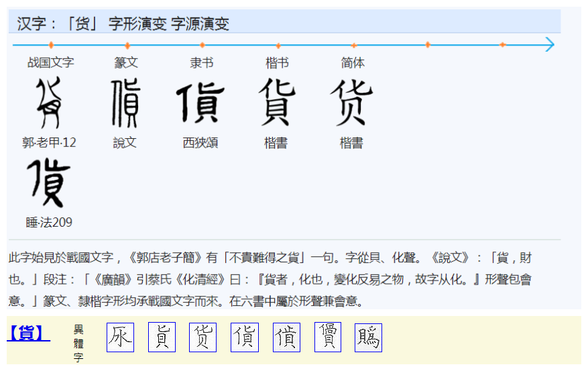Click the timeline dot above 隶书

pos(202,45)
